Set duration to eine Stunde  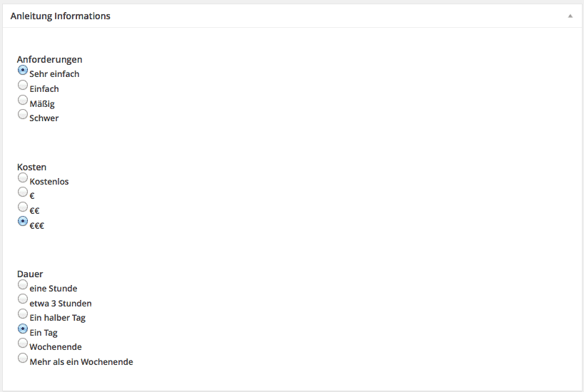(x=23, y=285)
